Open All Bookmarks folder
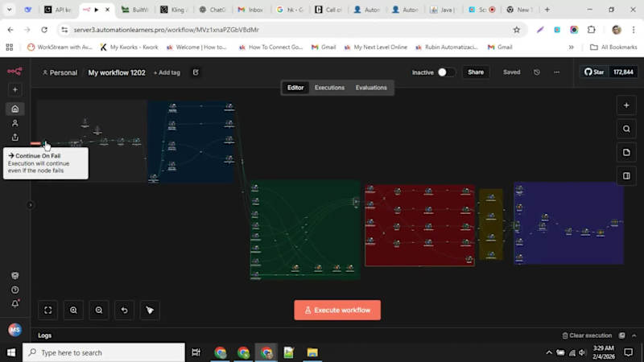This screenshot has height=362, width=644. pyautogui.click(x=613, y=47)
